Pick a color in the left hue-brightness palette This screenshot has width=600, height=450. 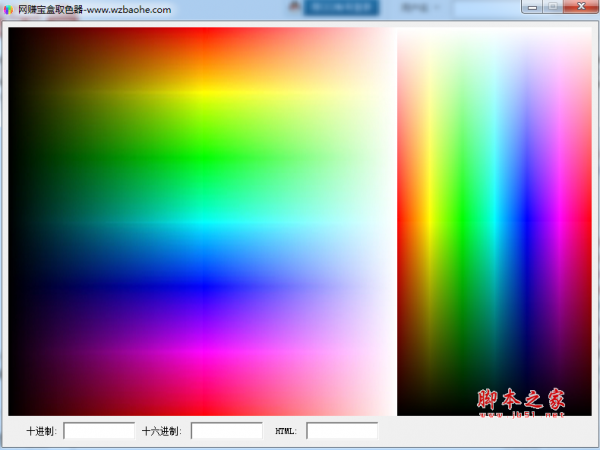202,221
